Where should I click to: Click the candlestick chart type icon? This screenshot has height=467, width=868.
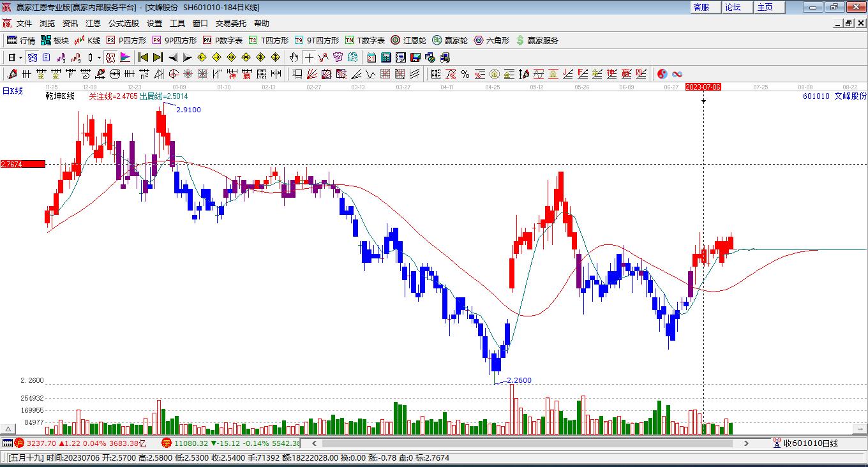[90, 57]
